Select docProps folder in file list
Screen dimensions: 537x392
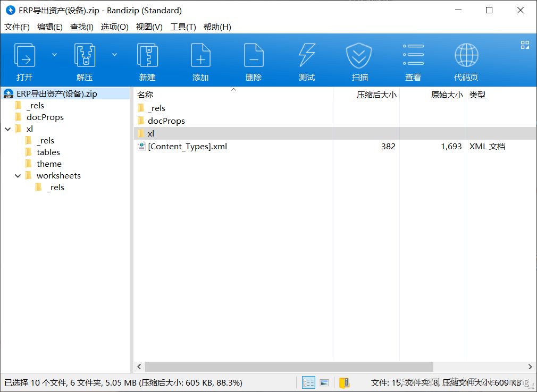coord(166,121)
